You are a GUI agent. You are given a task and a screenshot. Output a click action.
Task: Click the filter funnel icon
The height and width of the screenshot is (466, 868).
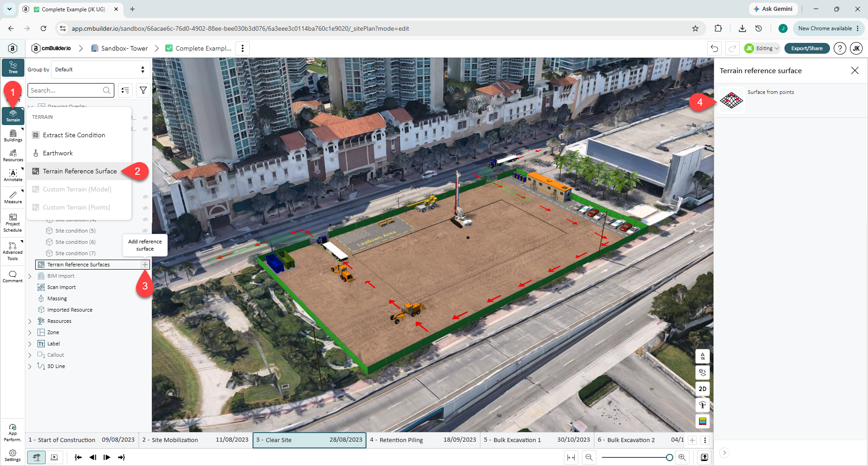click(143, 90)
